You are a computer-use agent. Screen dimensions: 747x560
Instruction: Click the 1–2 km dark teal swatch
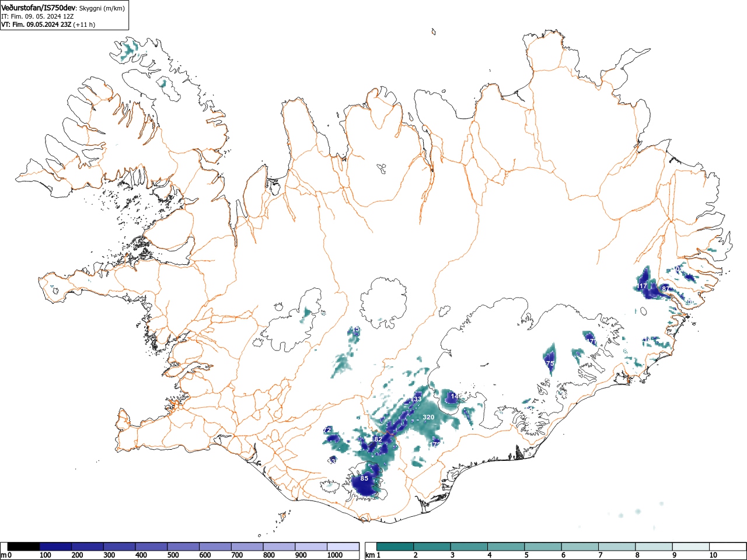pos(396,547)
